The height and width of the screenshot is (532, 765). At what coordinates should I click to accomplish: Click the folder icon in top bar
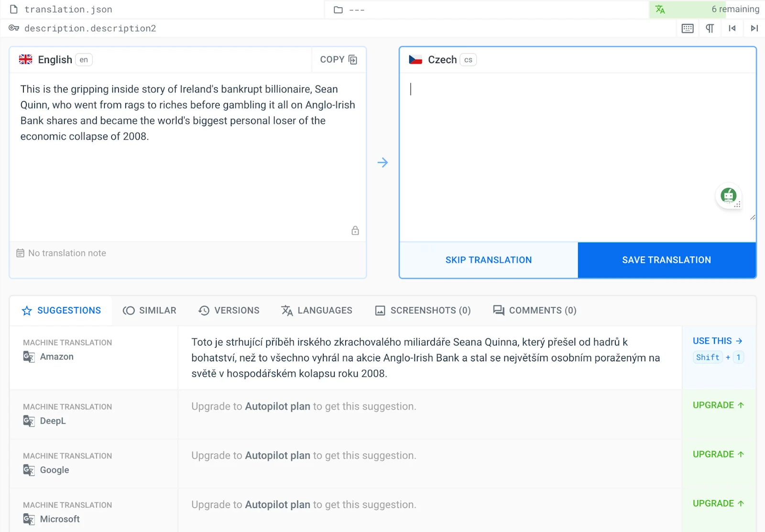(338, 10)
